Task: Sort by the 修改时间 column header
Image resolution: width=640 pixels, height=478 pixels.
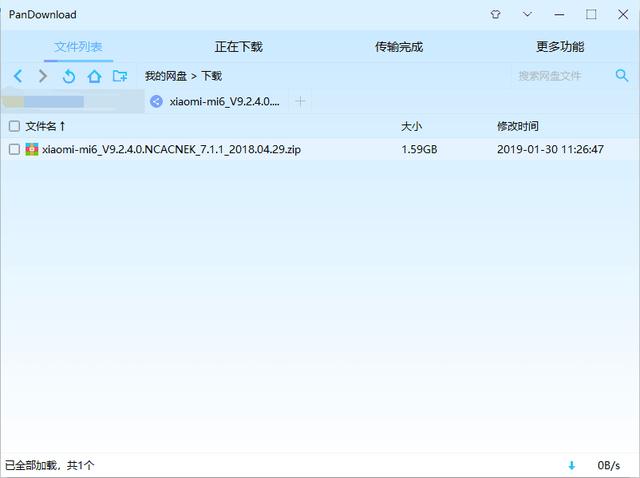Action: coord(518,126)
